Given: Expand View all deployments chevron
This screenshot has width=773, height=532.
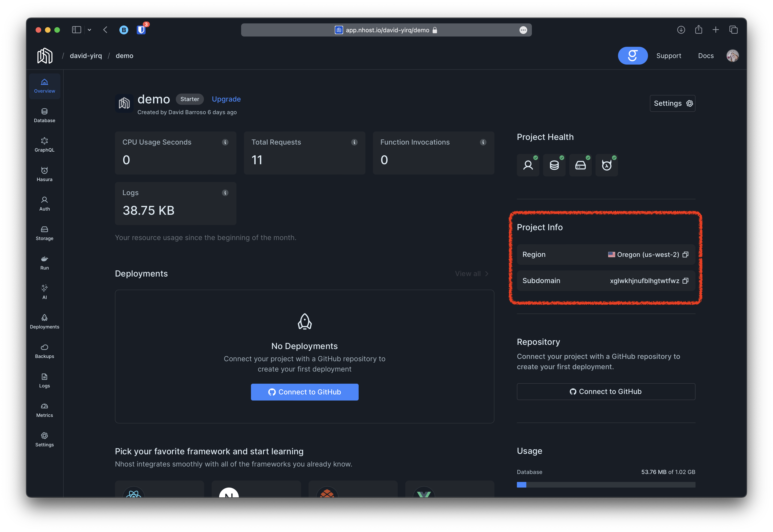Looking at the screenshot, I should click(486, 274).
